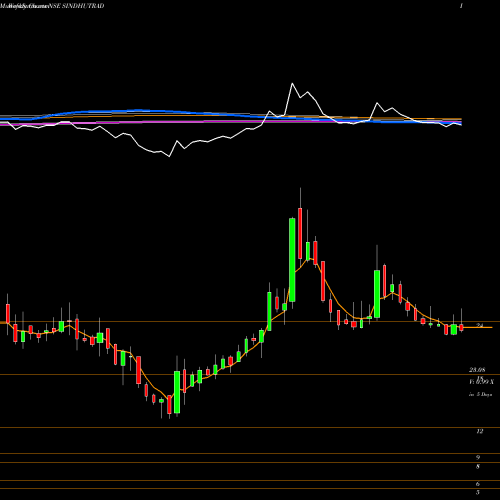500x500 pixels.
Task: Click price axis label 5
Action: [x=478, y=492]
